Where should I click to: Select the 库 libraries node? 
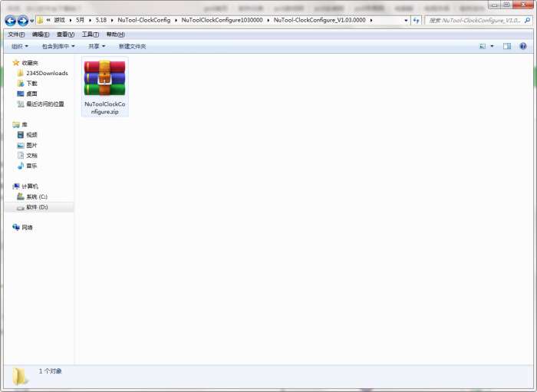(19, 124)
